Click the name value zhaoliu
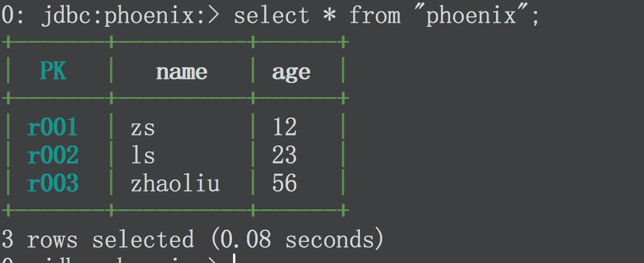 [176, 184]
